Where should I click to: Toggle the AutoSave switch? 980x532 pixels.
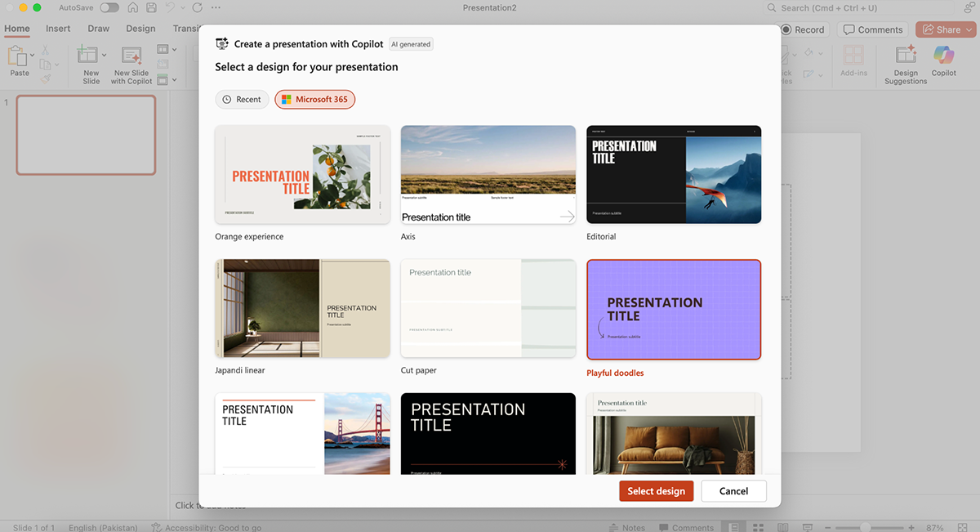[109, 8]
